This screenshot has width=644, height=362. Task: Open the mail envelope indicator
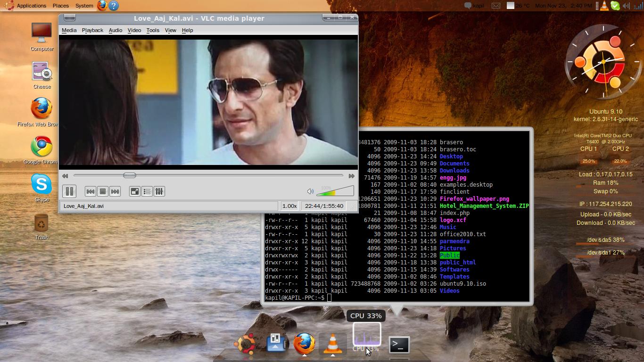click(496, 6)
